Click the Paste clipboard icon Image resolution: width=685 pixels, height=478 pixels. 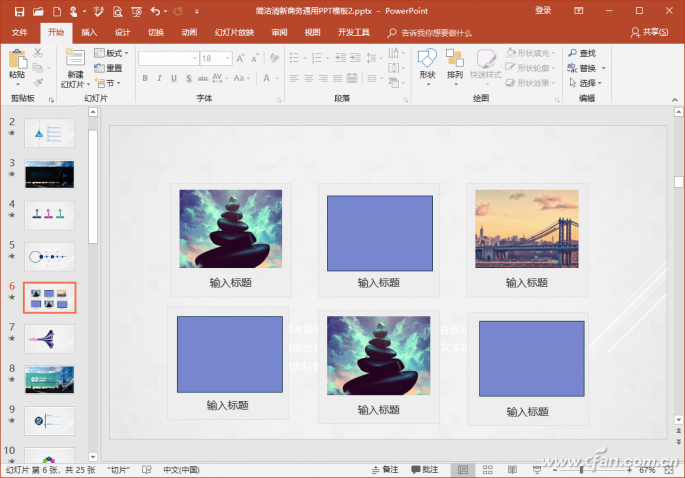17,59
